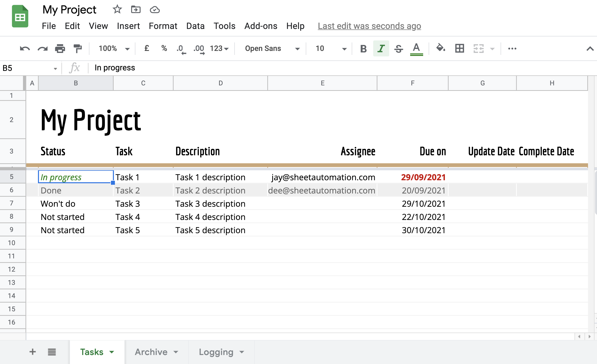Open the Insert menu

[x=128, y=26]
